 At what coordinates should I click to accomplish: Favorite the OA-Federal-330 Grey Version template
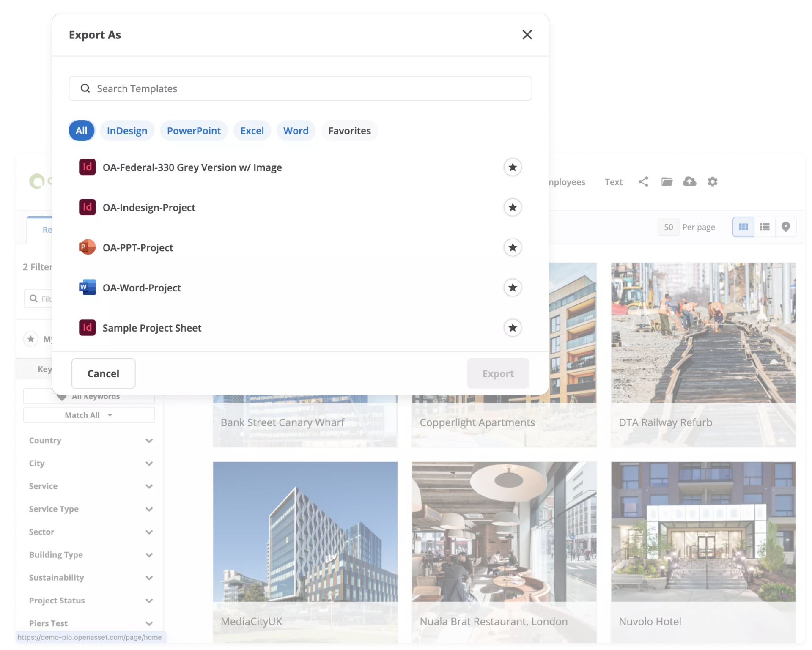(513, 167)
